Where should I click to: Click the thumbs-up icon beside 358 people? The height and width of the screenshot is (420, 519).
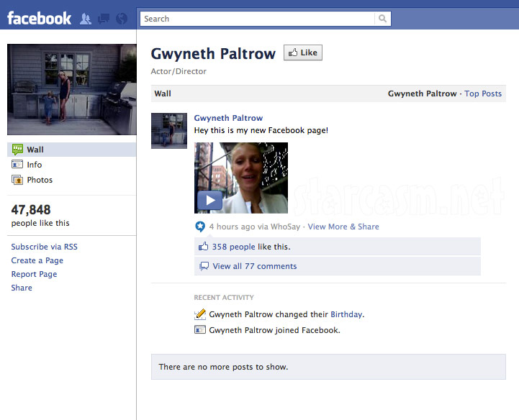pos(203,247)
